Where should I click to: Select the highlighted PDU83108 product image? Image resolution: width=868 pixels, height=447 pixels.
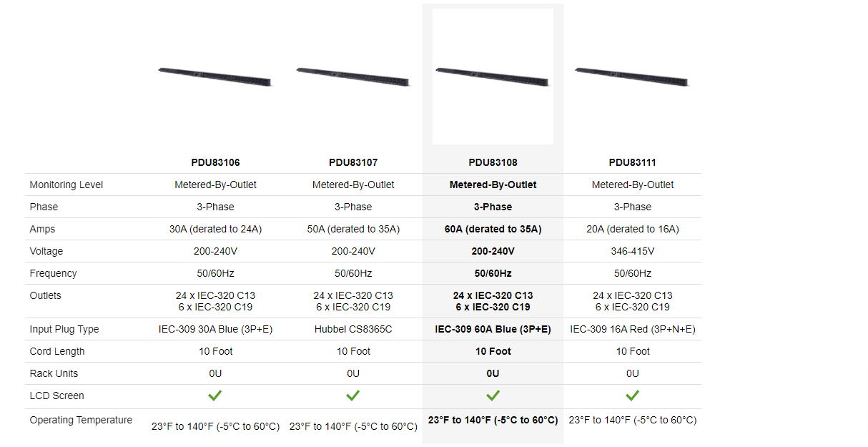tap(493, 76)
